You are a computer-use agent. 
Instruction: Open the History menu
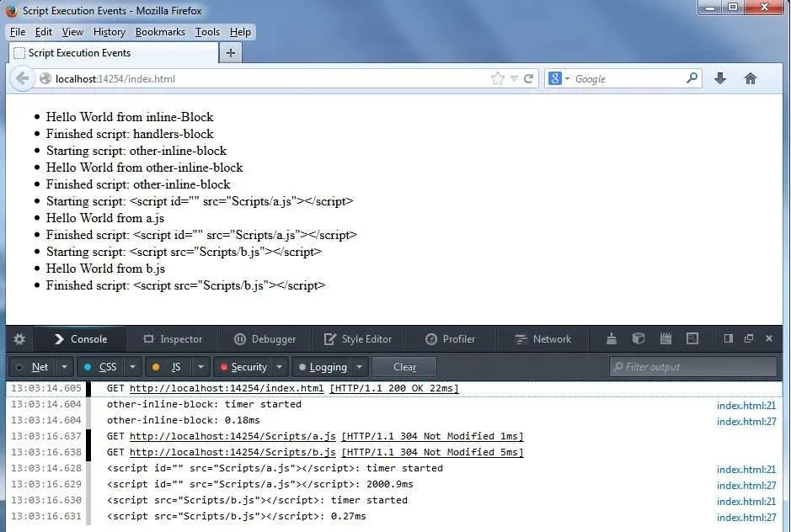pyautogui.click(x=109, y=32)
